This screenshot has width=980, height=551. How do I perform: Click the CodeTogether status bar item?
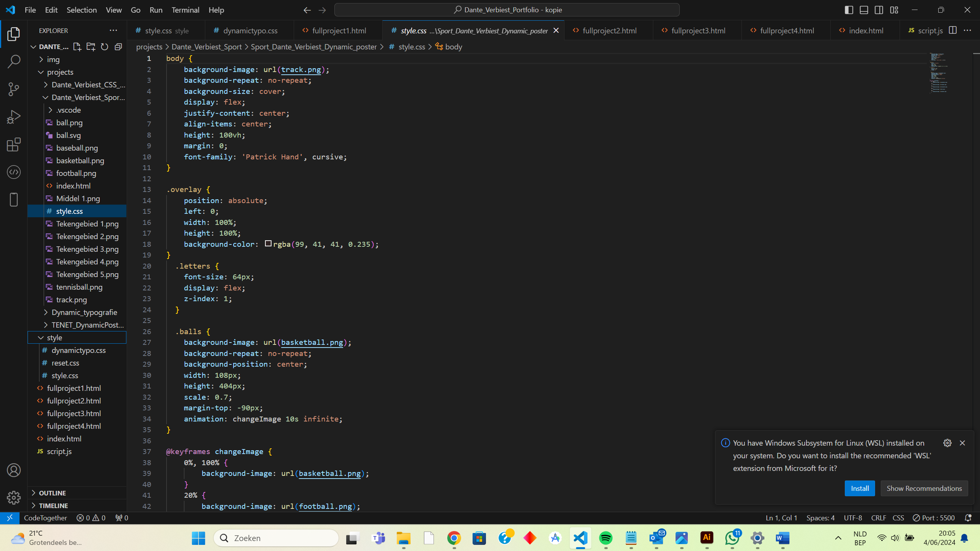pyautogui.click(x=45, y=518)
